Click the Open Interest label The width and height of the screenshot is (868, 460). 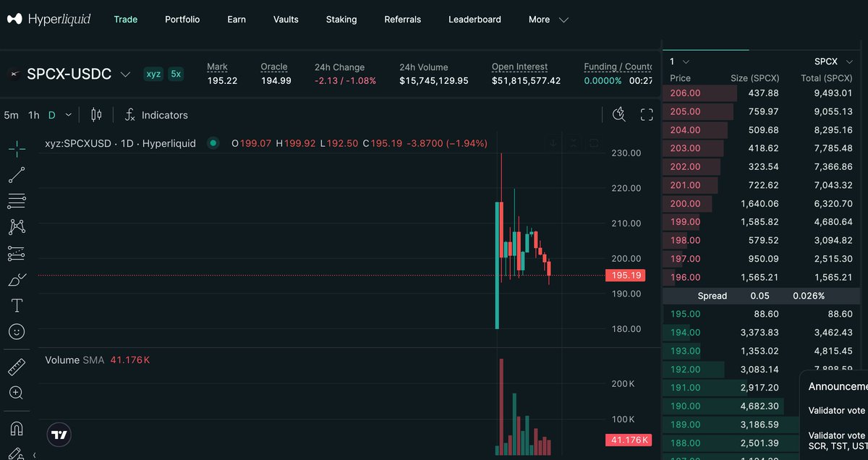click(x=519, y=67)
